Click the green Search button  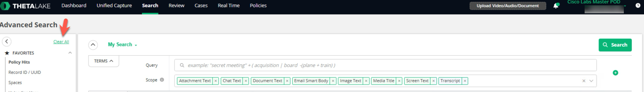615,45
